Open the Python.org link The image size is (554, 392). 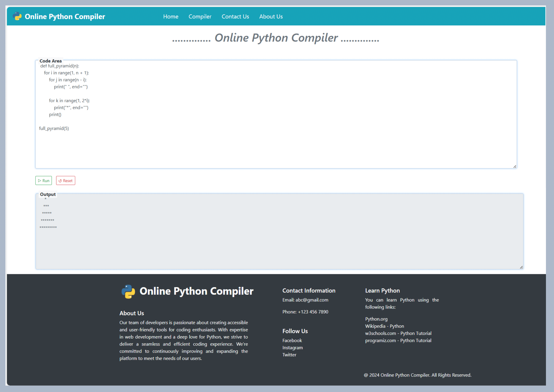pos(376,319)
